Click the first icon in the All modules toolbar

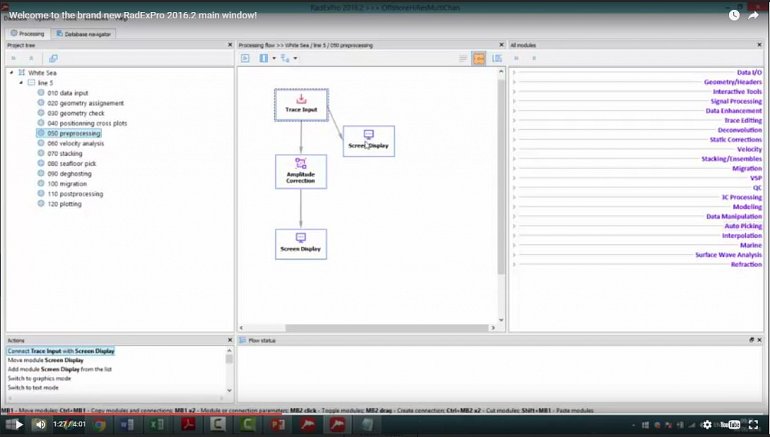tap(516, 58)
